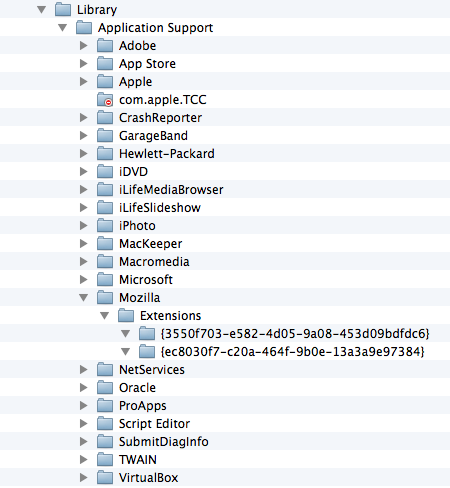This screenshot has width=450, height=488.
Task: Expand the CrashReporter folder triangle
Action: [x=84, y=118]
